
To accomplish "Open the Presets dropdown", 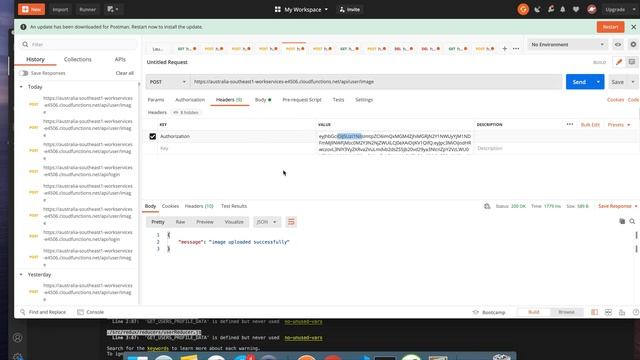I will [619, 124].
